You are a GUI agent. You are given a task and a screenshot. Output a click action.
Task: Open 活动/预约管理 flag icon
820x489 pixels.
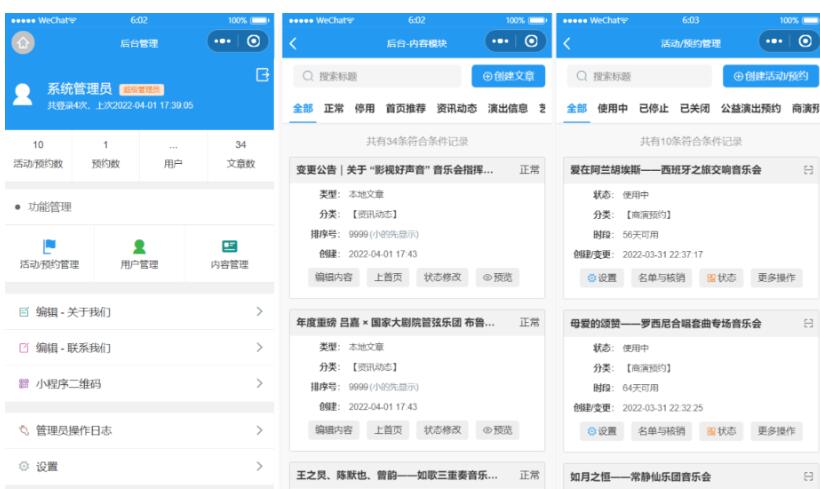[x=49, y=246]
